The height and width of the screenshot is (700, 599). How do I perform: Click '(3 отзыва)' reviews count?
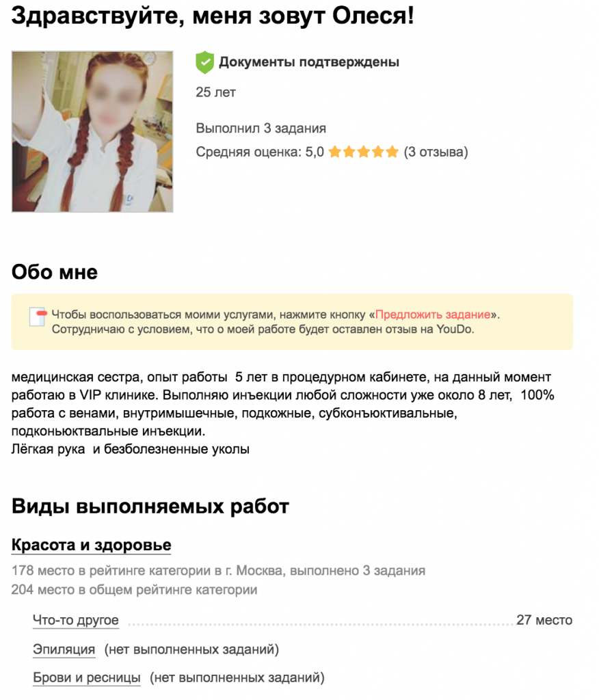[436, 152]
